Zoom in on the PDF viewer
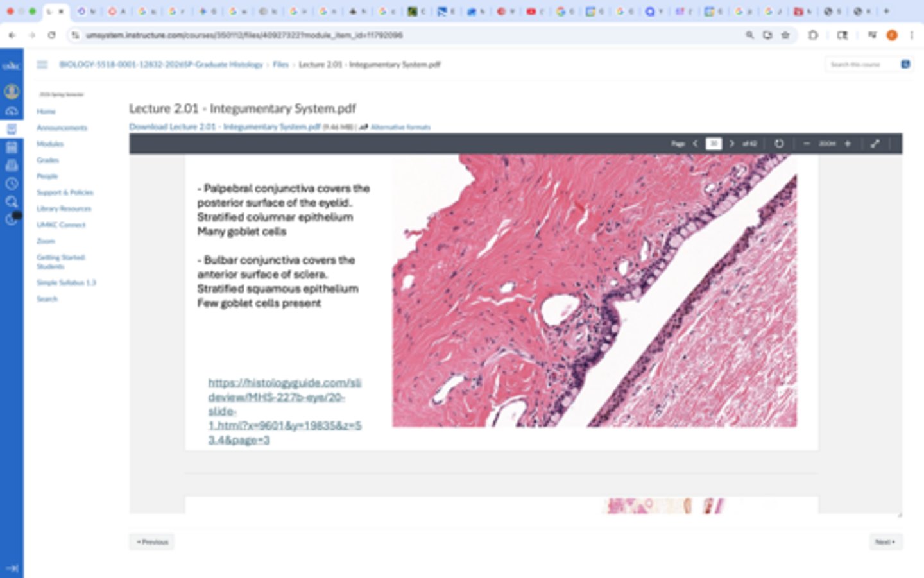This screenshot has height=578, width=924. [x=848, y=144]
